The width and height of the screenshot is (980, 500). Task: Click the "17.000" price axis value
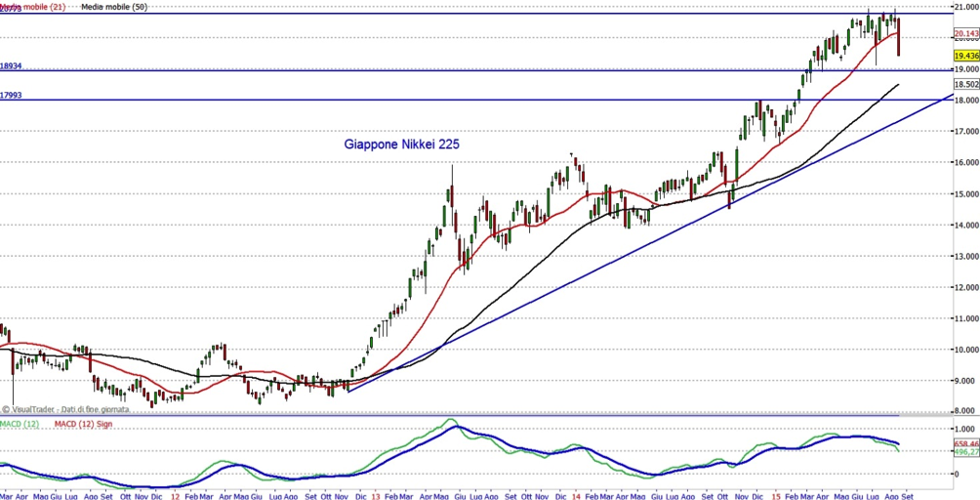pyautogui.click(x=966, y=131)
